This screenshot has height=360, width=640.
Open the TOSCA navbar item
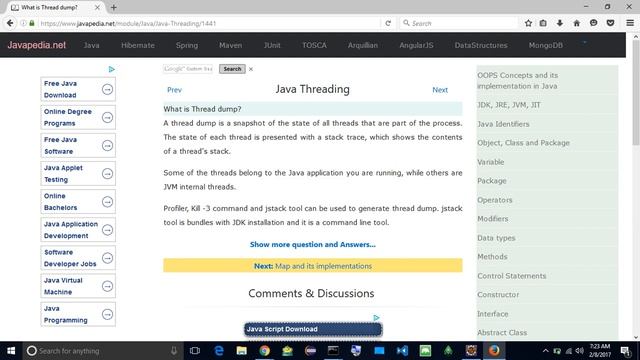314,45
